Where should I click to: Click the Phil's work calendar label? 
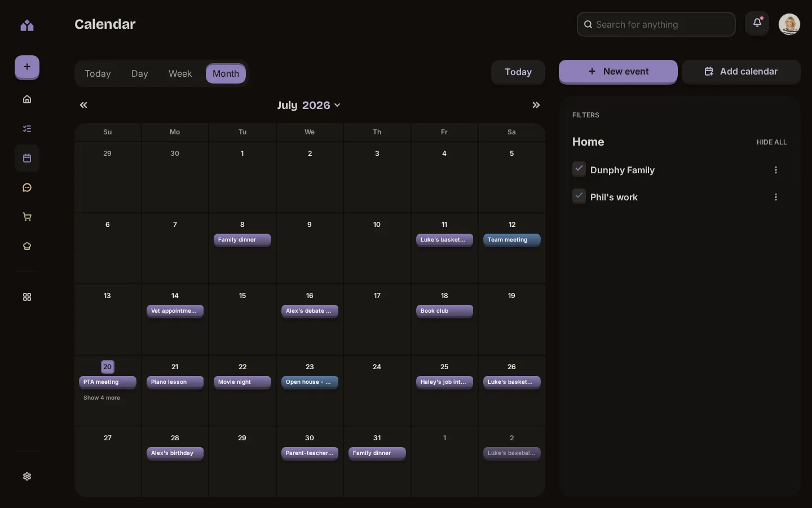(614, 197)
